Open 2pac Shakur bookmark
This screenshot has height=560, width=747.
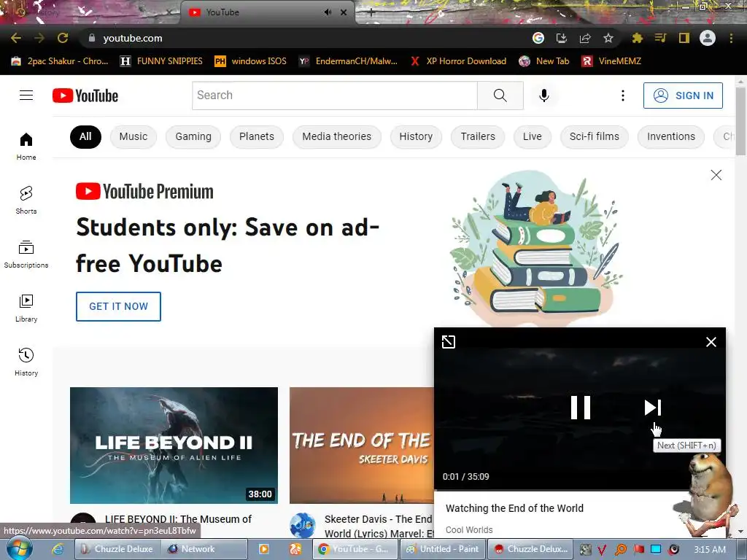(x=60, y=61)
